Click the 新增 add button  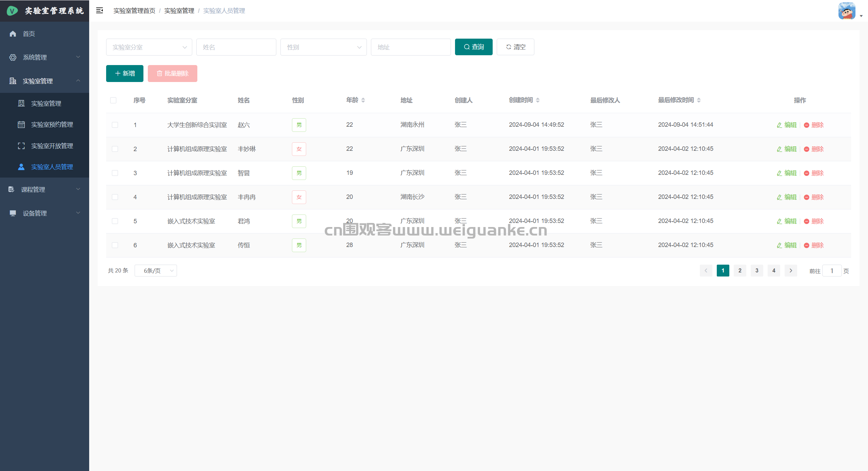click(124, 74)
